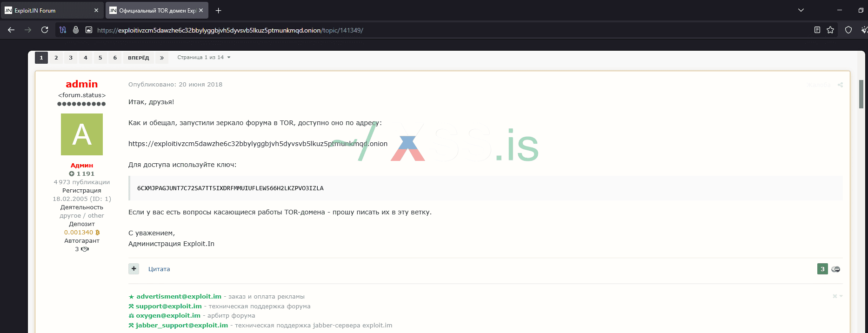Toggle reader view icon
This screenshot has width=868, height=333.
817,30
